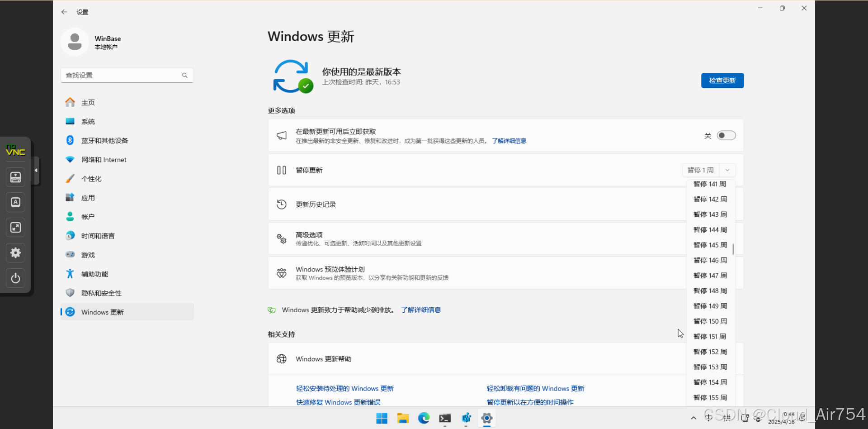Image resolution: width=868 pixels, height=429 pixels.
Task: Open Microsoft Edge from taskbar
Action: point(424,419)
